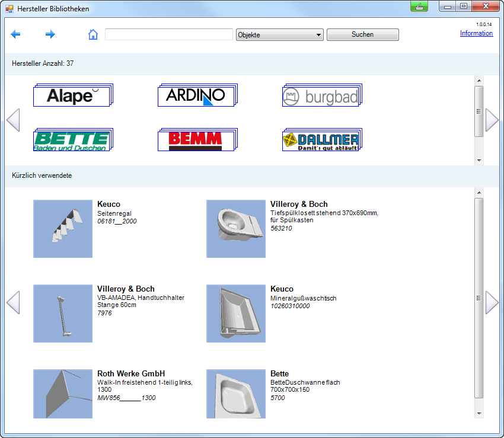
Task: Show previous manufacturers with left triangle
Action: pyautogui.click(x=13, y=120)
